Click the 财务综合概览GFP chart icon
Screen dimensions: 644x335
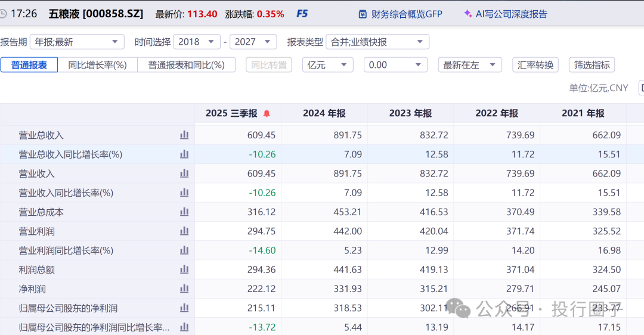pos(363,14)
